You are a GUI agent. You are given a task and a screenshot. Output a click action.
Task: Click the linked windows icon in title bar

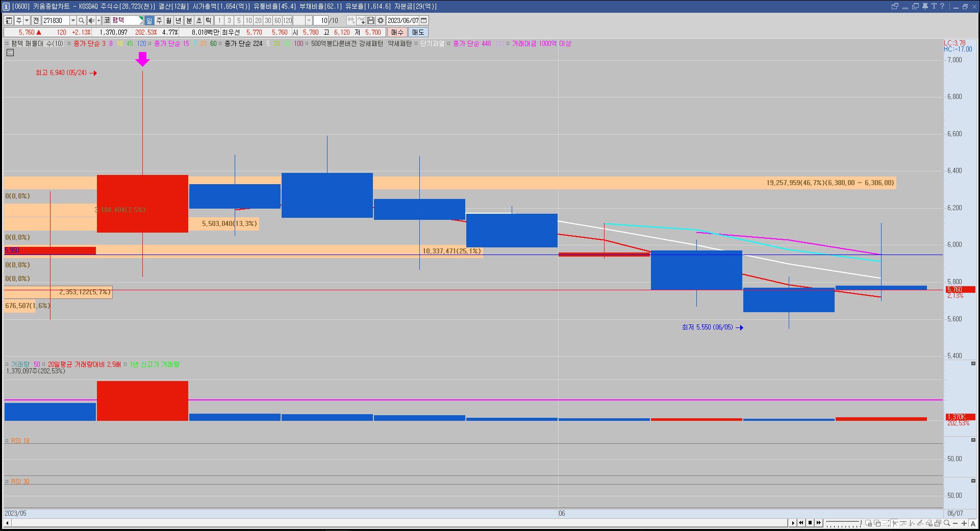pyautogui.click(x=895, y=6)
